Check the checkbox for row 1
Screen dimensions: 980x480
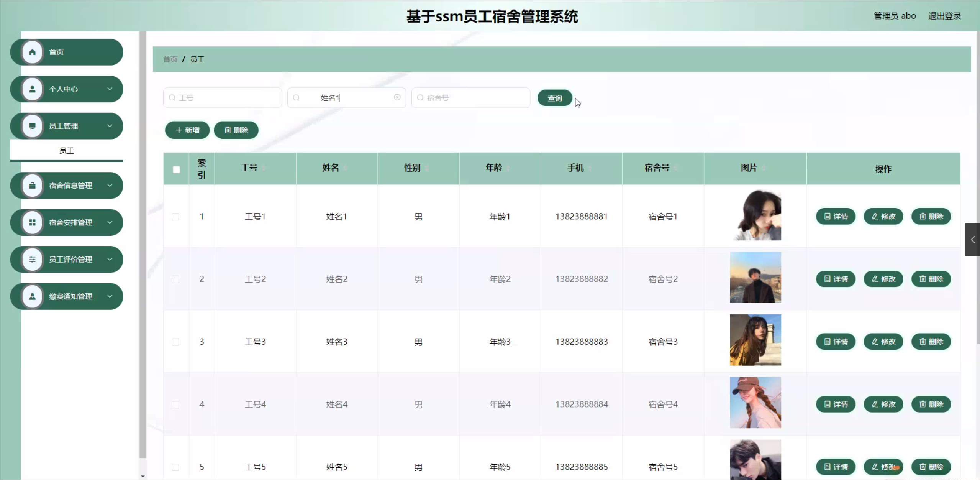(x=175, y=217)
